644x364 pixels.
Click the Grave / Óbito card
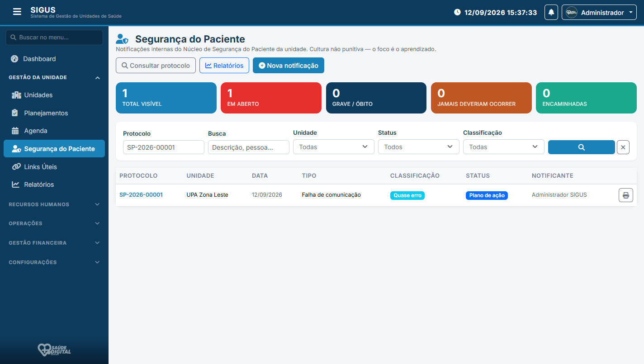376,98
